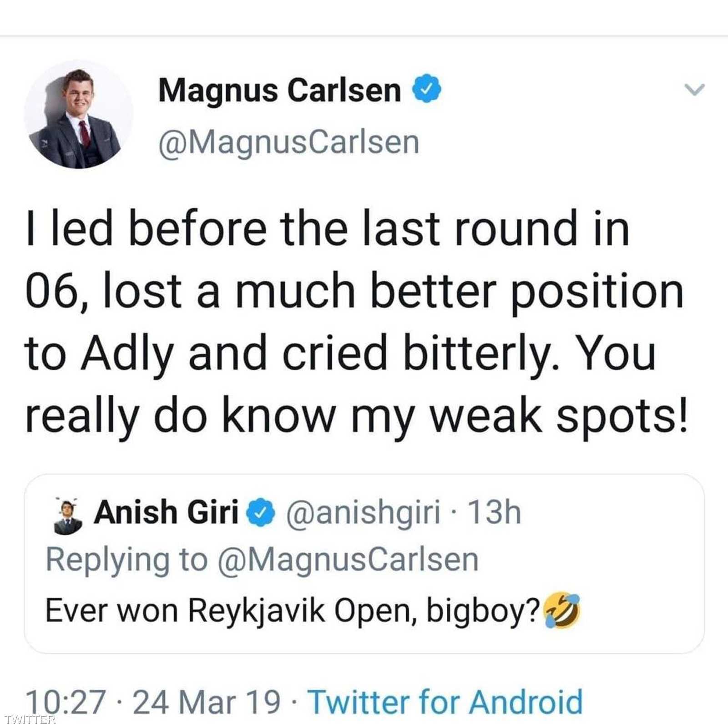Open the Magnus Carlsen display name
This screenshot has width=728, height=728.
point(279,90)
